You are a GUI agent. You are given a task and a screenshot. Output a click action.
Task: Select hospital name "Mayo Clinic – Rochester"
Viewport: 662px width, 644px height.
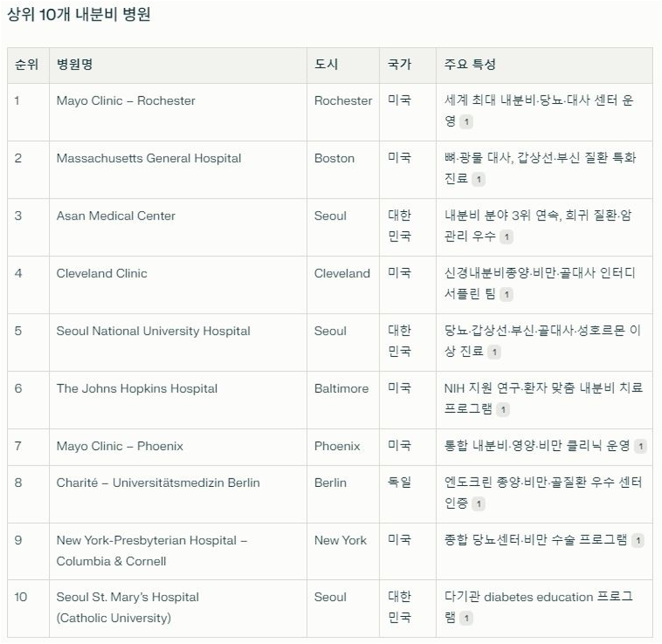126,101
